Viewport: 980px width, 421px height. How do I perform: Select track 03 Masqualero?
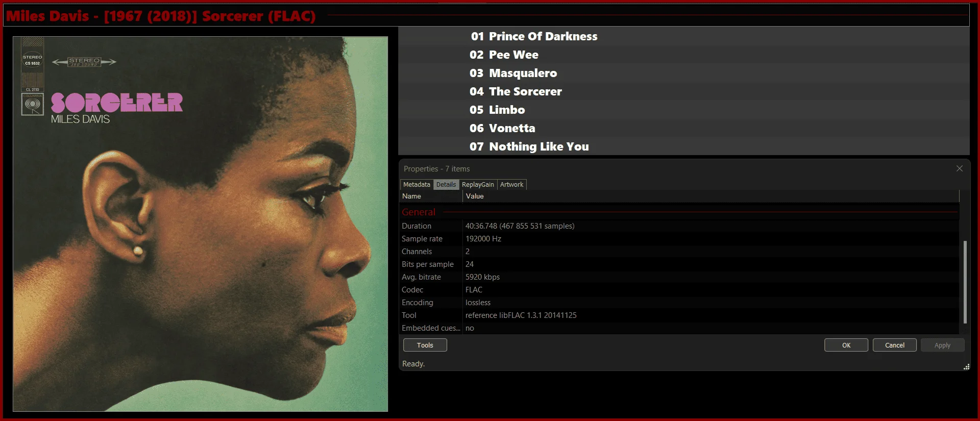(x=684, y=73)
